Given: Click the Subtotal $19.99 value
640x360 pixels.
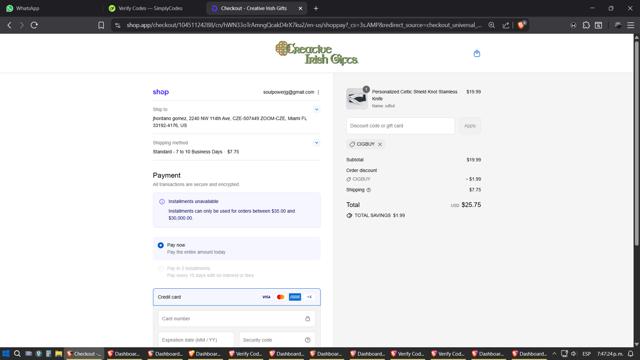Looking at the screenshot, I should [x=474, y=160].
